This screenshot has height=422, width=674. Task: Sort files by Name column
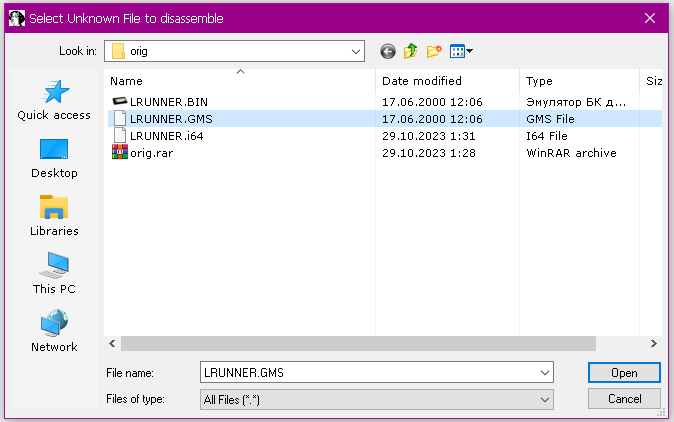click(x=240, y=80)
